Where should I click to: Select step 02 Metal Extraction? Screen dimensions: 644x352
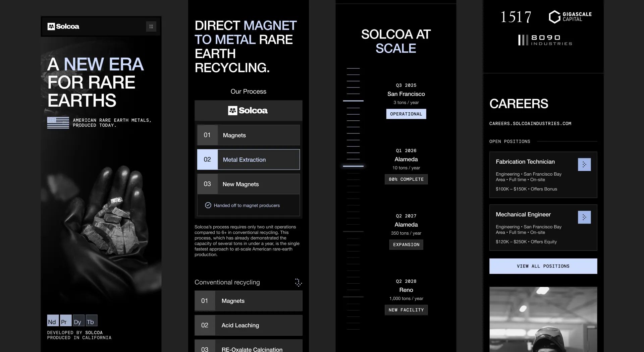[x=248, y=160]
